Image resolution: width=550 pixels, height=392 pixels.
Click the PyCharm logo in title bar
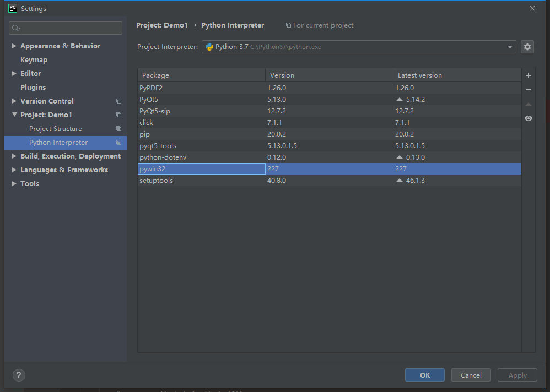tap(13, 8)
